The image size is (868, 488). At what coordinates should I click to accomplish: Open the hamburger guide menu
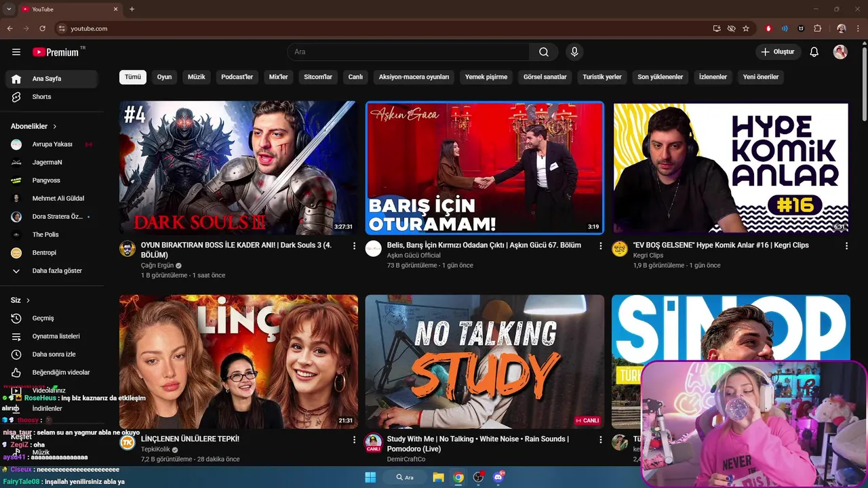pos(16,52)
